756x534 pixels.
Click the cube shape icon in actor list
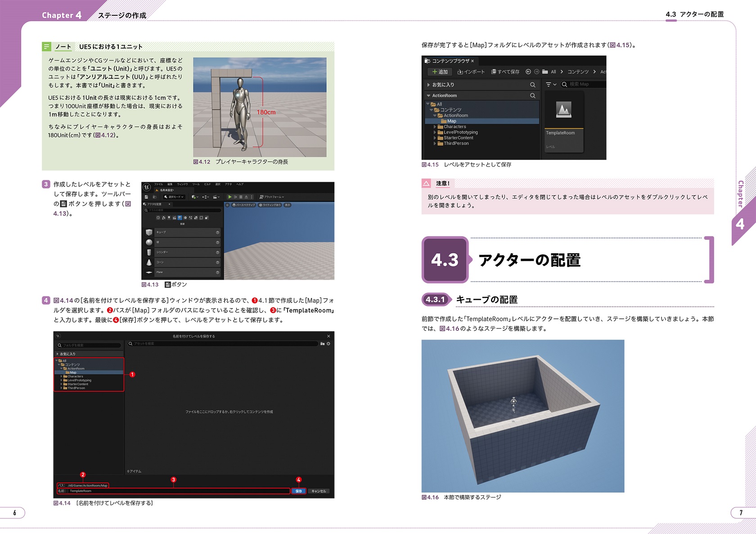click(x=149, y=233)
